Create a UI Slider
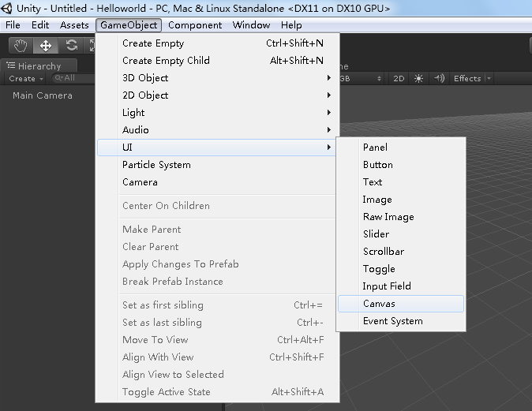The height and width of the screenshot is (411, 532). coord(401,234)
